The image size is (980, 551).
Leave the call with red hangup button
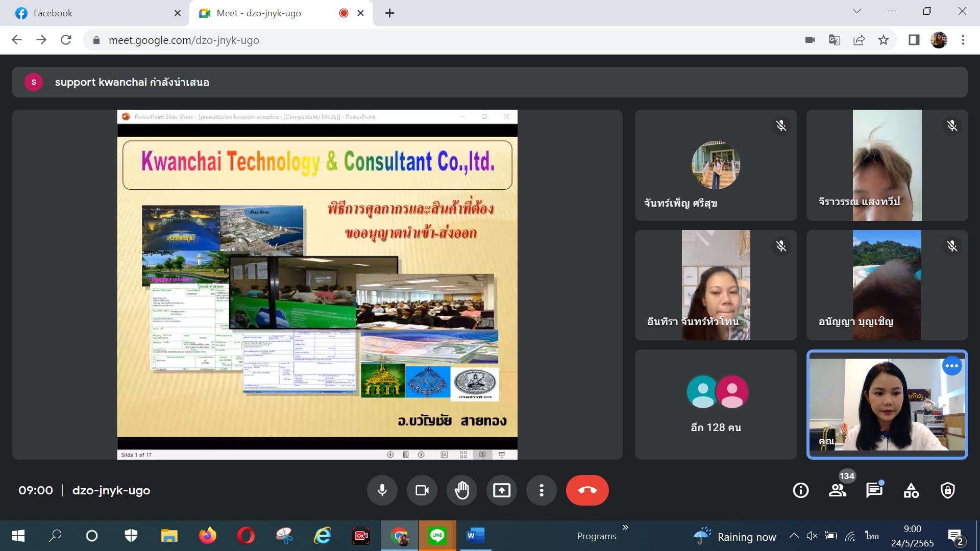[x=587, y=490]
